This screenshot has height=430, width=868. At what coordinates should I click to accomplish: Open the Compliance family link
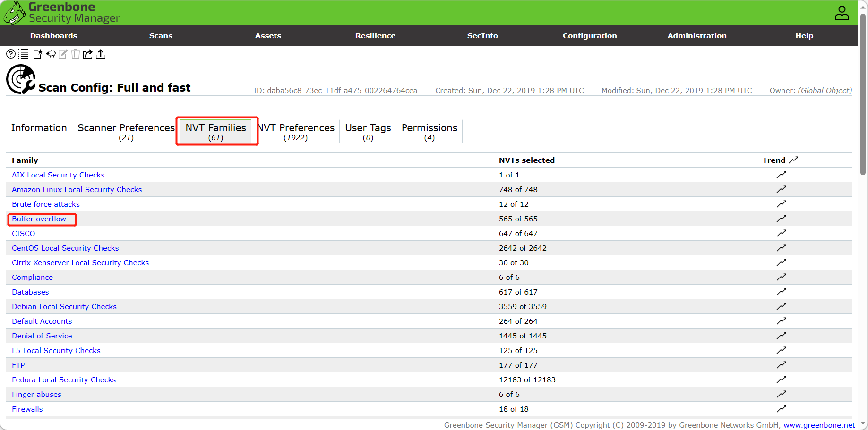pyautogui.click(x=32, y=277)
